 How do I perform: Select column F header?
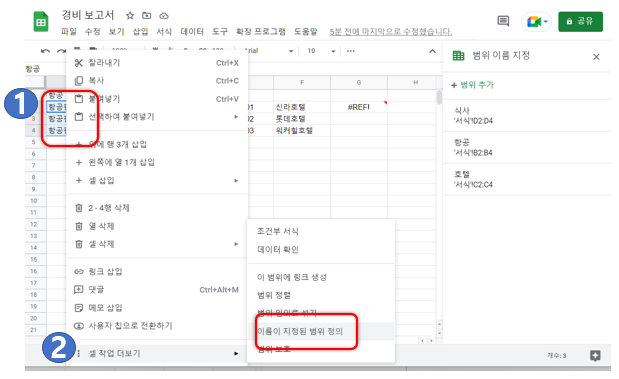[x=302, y=82]
